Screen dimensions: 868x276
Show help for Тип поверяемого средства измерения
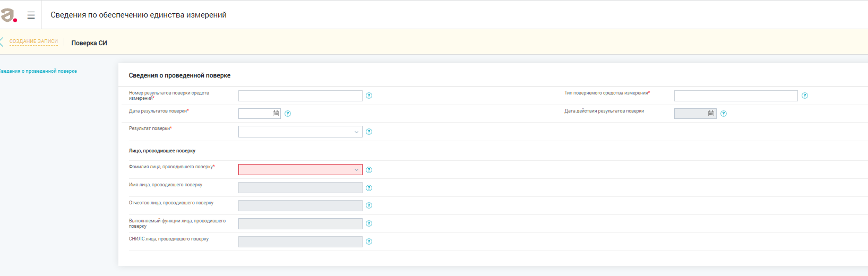pyautogui.click(x=805, y=96)
